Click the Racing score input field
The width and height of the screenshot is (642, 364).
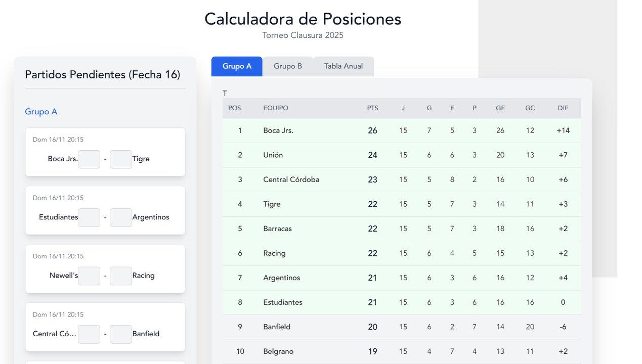point(120,276)
